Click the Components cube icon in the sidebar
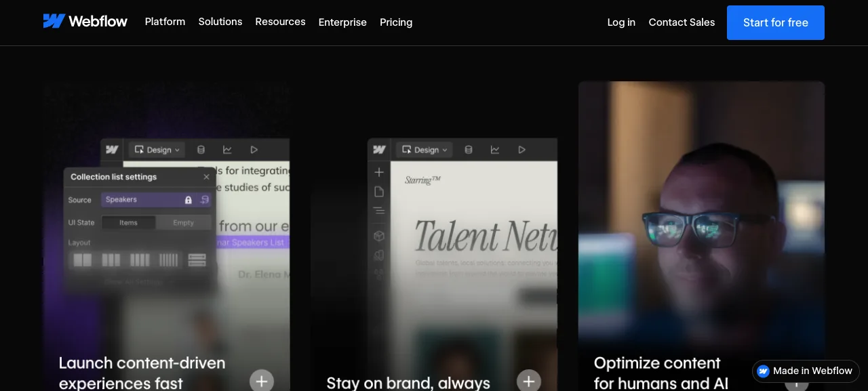The image size is (868, 391). (379, 236)
